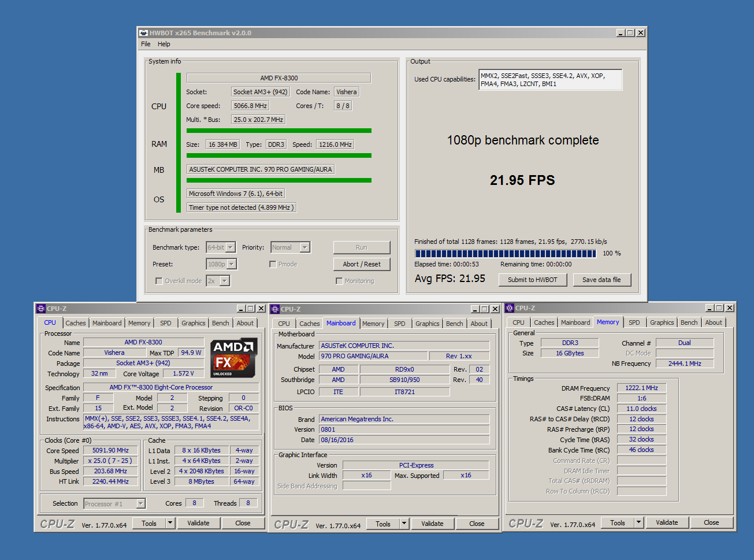The width and height of the screenshot is (754, 560).
Task: Toggle the Pmode checkbox
Action: point(273,264)
